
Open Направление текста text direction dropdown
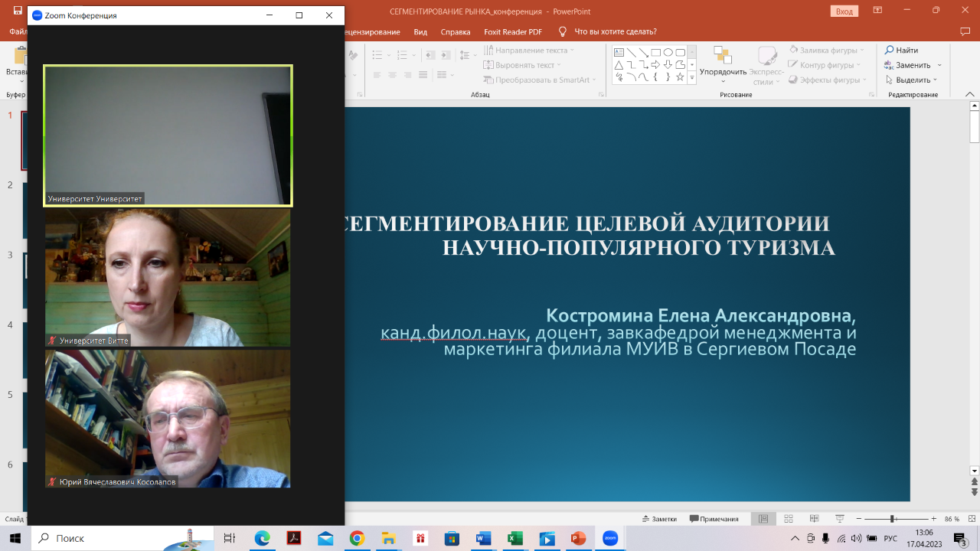click(x=530, y=51)
